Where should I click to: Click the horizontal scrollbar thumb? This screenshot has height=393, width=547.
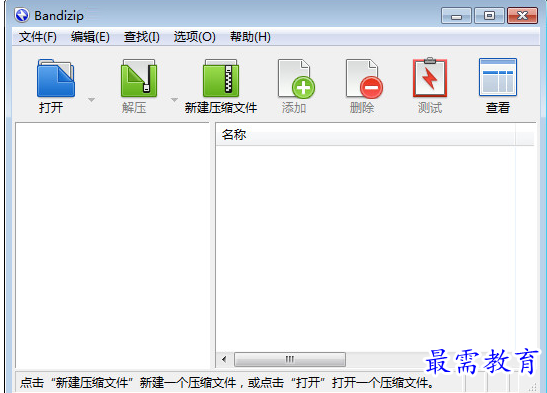pos(290,360)
